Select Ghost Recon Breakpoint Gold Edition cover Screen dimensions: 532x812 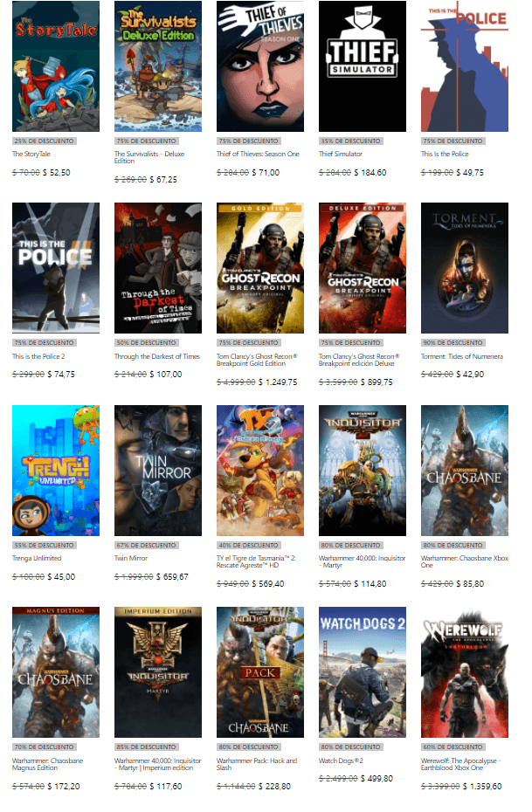260,268
